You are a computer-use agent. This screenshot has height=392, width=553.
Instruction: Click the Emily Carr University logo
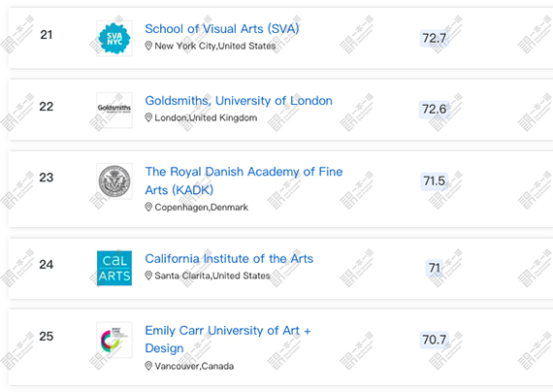pyautogui.click(x=114, y=340)
